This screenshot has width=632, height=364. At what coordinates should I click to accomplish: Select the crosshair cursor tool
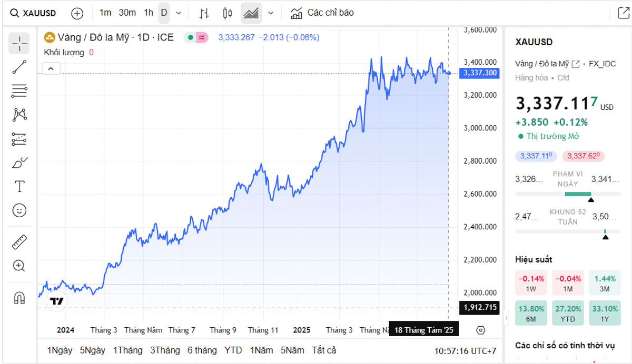point(19,44)
